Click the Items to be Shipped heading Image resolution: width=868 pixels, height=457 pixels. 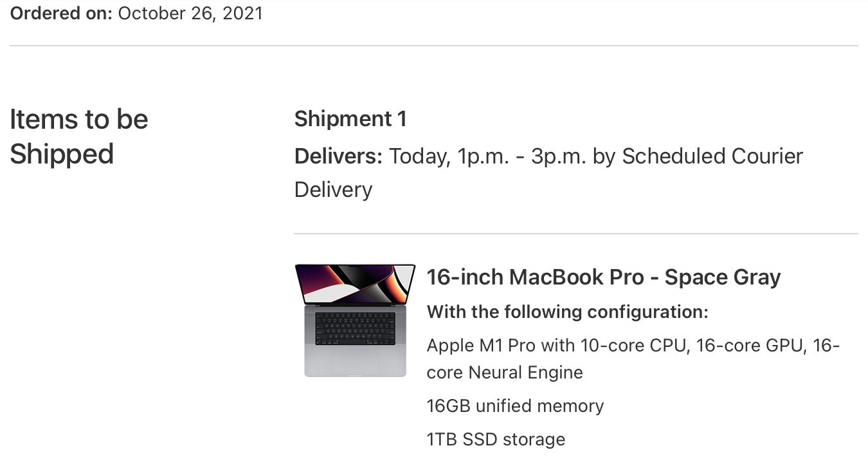point(79,136)
